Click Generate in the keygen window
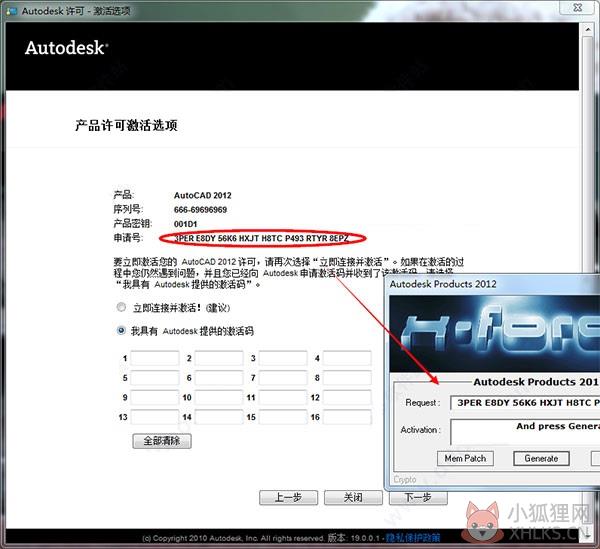 point(541,458)
